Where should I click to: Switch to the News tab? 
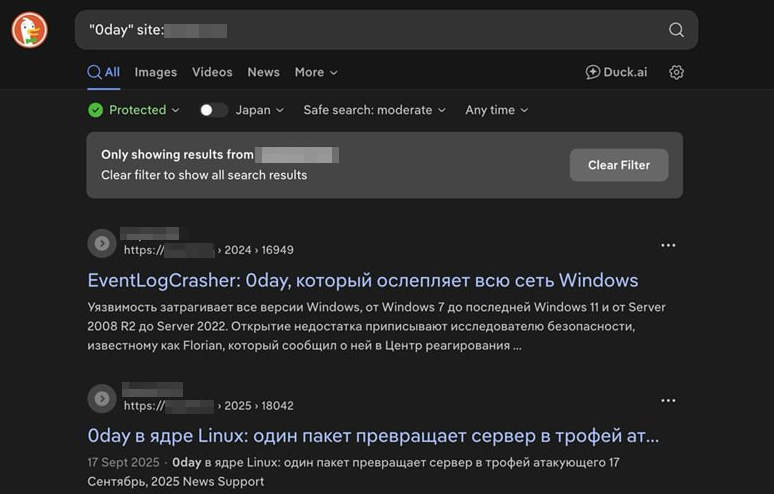pyautogui.click(x=263, y=72)
